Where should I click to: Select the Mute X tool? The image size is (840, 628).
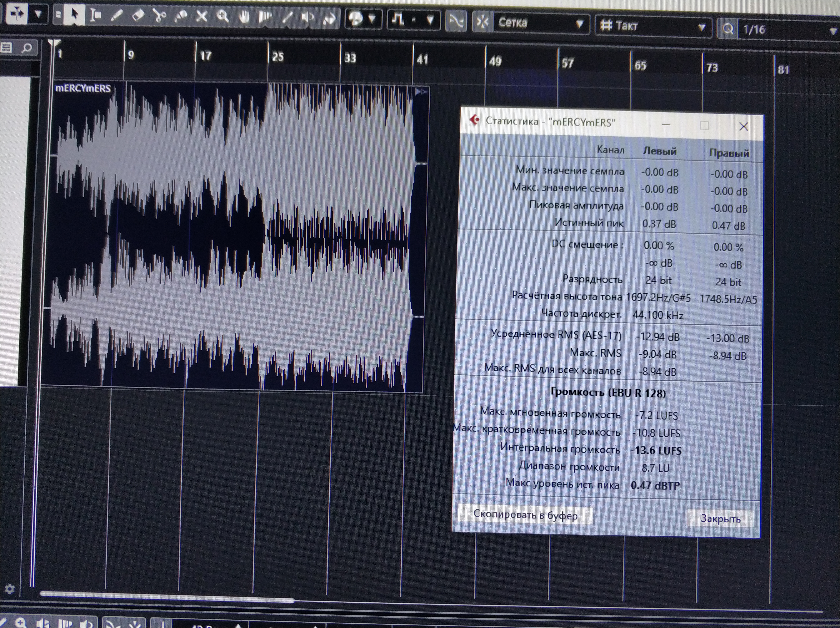202,16
